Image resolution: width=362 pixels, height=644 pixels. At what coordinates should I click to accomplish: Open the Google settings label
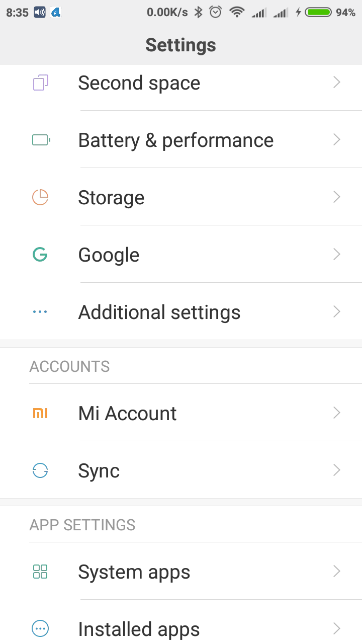[109, 255]
